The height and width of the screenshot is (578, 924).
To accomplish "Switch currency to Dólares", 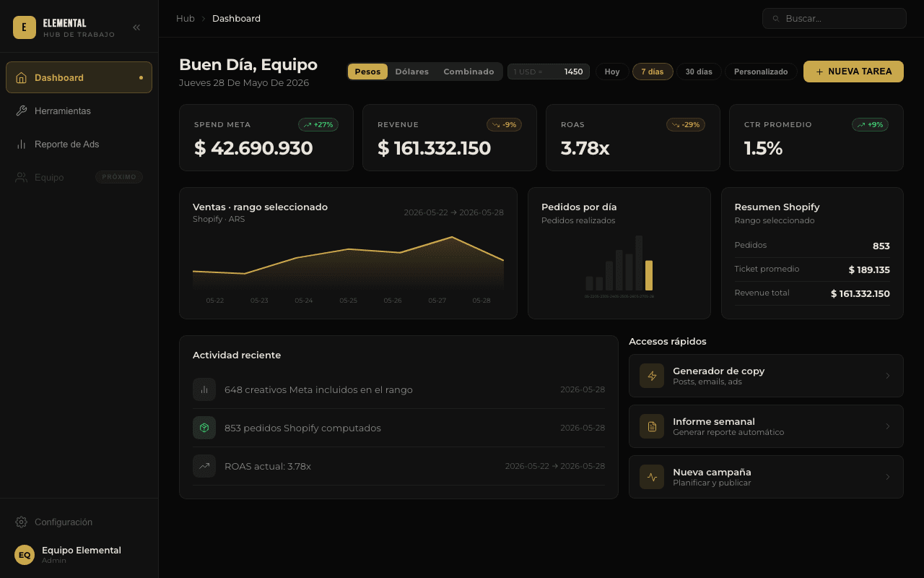I will click(411, 72).
